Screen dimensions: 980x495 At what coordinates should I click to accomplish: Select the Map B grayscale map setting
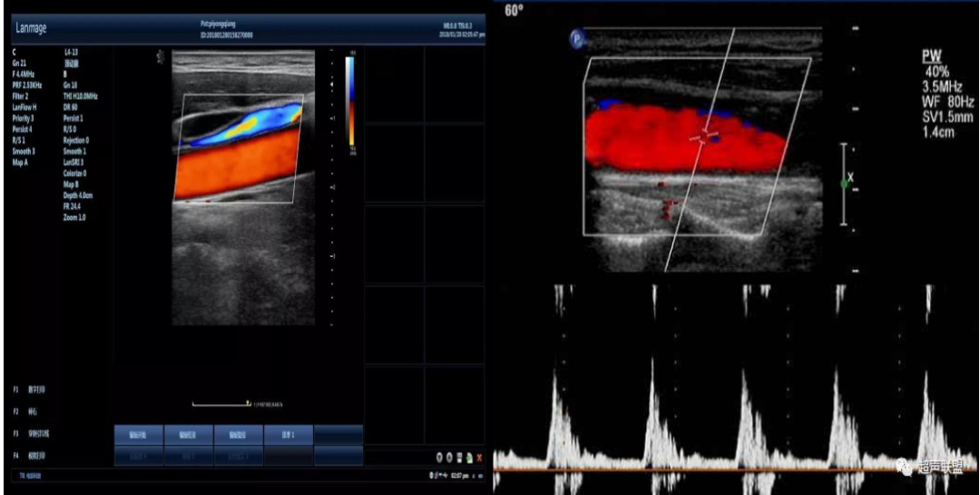coord(72,184)
